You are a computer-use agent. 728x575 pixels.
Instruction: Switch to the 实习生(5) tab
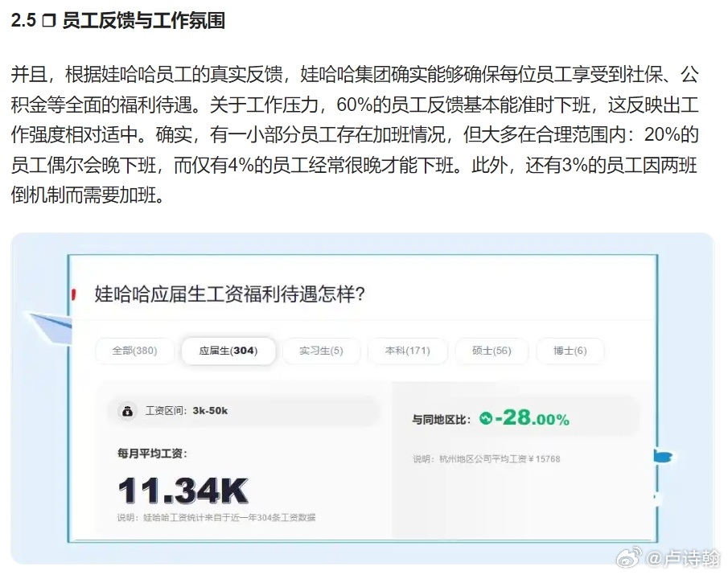click(321, 351)
